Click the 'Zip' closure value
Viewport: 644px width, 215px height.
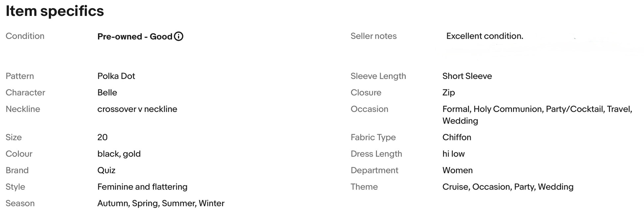[448, 92]
